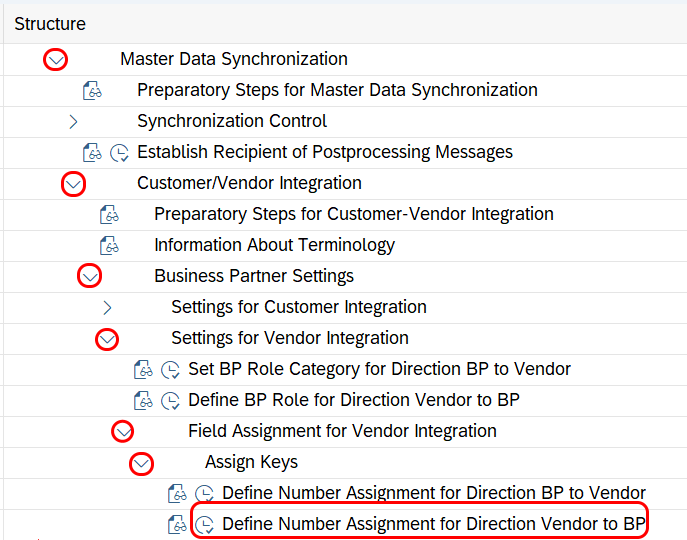Open documentation icon for Information About Terminology
Viewport: 687px width, 540px height.
click(110, 245)
